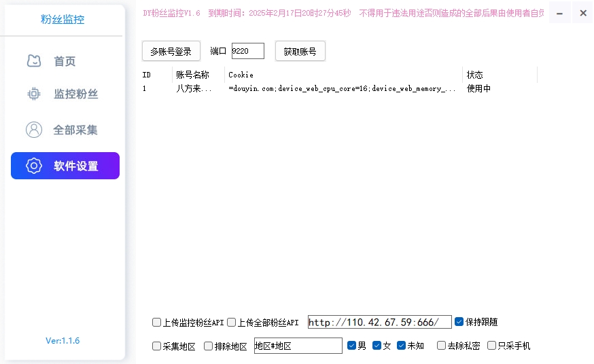The height and width of the screenshot is (364, 594).
Task: Toggle the 排除地区 checkbox
Action: (209, 346)
